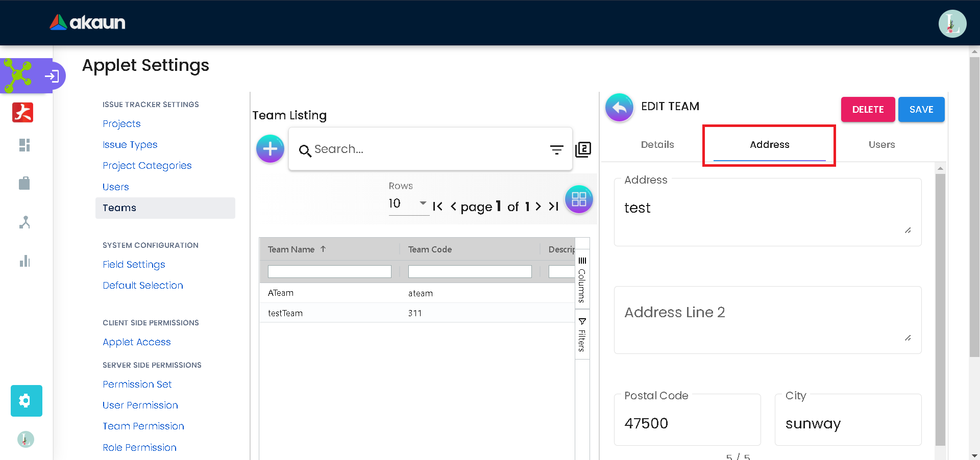This screenshot has height=460, width=980.
Task: Select the ATeam row
Action: point(417,293)
